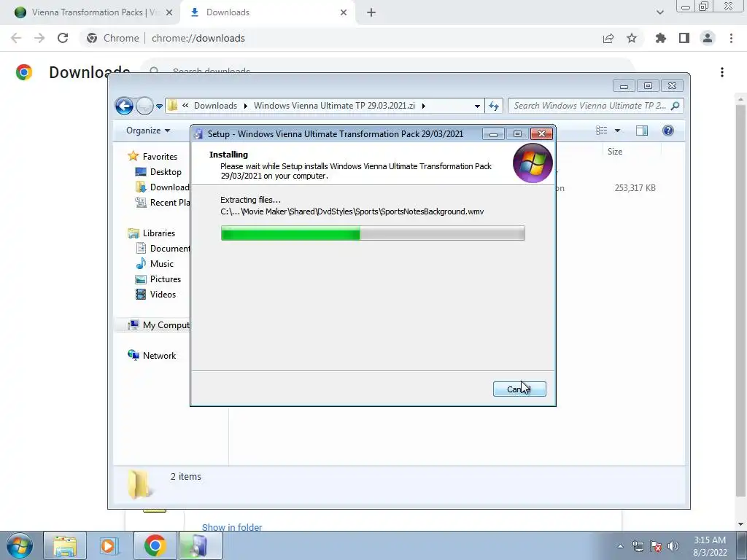Show hidden system tray icons
Viewport: 747px width, 560px height.
click(x=620, y=546)
